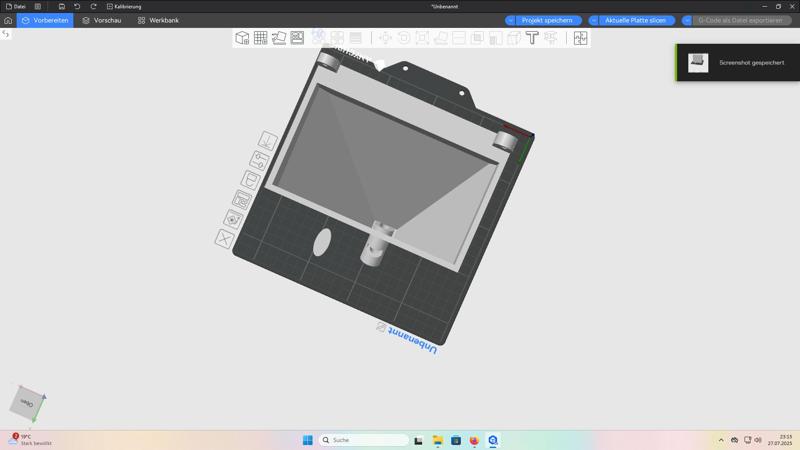The width and height of the screenshot is (800, 450).
Task: Open the weather widget in taskbar
Action: (x=30, y=440)
